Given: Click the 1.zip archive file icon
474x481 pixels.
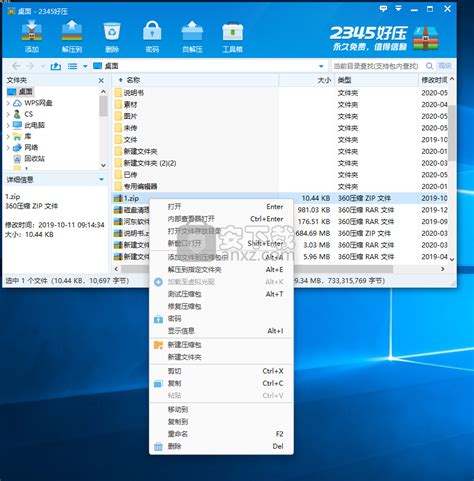Looking at the screenshot, I should pos(118,198).
